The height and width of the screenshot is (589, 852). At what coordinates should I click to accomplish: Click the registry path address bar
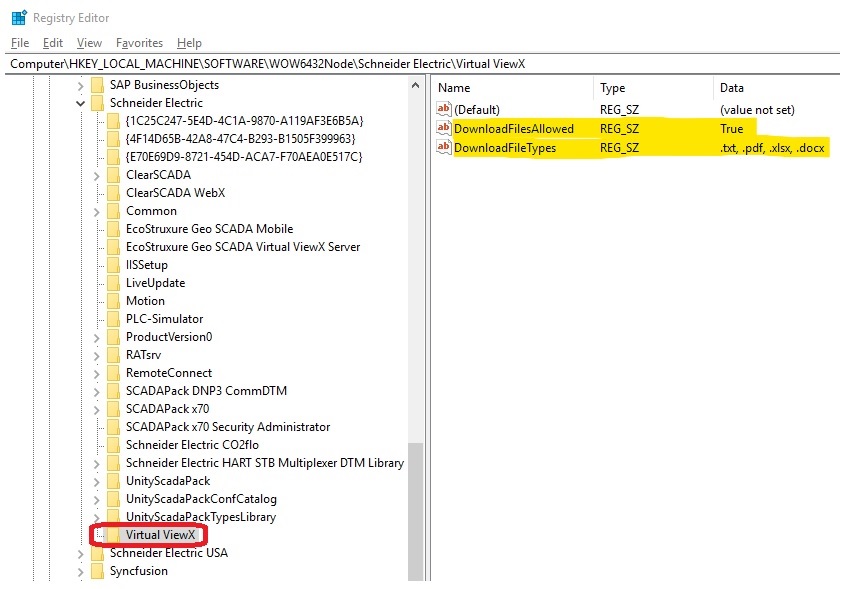point(423,64)
